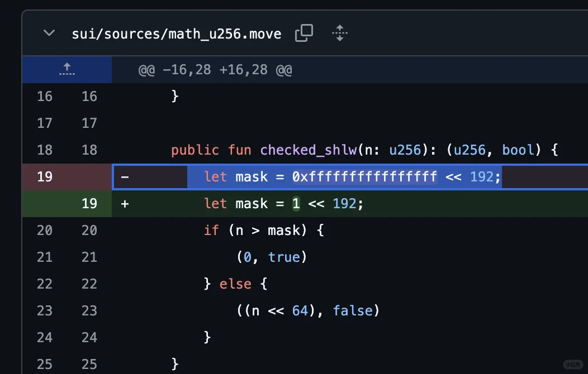The height and width of the screenshot is (374, 588).
Task: Select old line number 22
Action: pos(45,284)
